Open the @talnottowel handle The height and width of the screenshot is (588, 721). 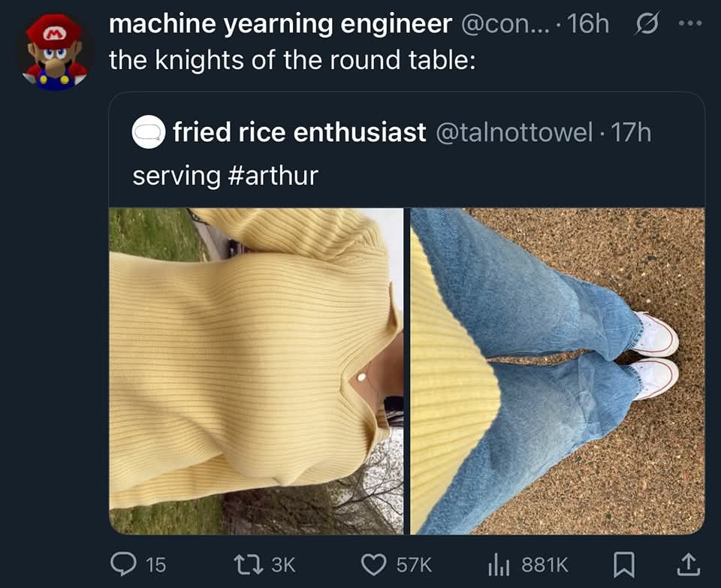(514, 132)
